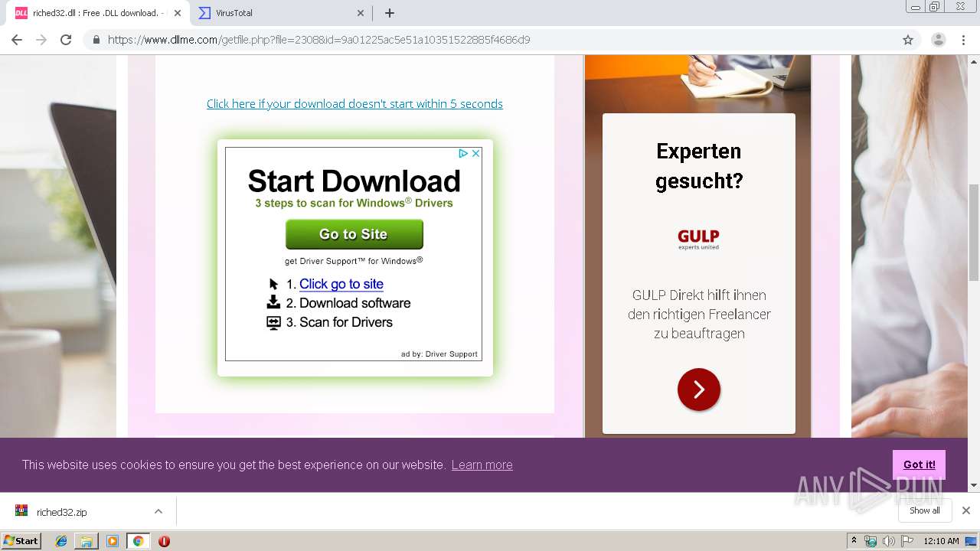Open Windows Explorer from taskbar
This screenshot has width=980, height=551.
[x=87, y=541]
